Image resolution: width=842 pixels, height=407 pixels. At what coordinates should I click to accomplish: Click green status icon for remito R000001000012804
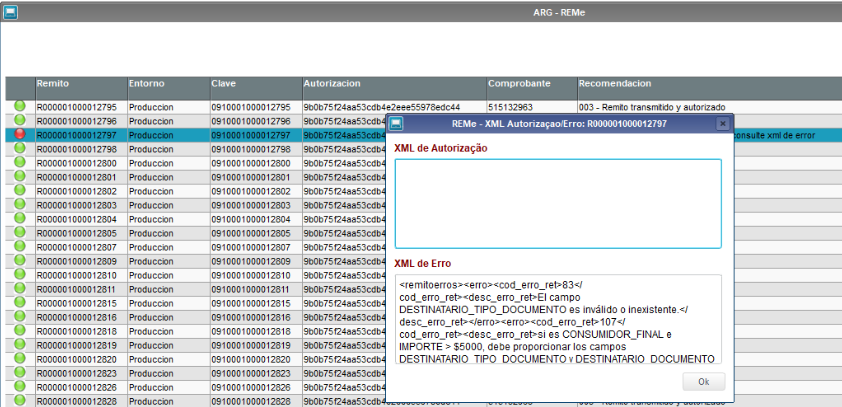tap(20, 218)
